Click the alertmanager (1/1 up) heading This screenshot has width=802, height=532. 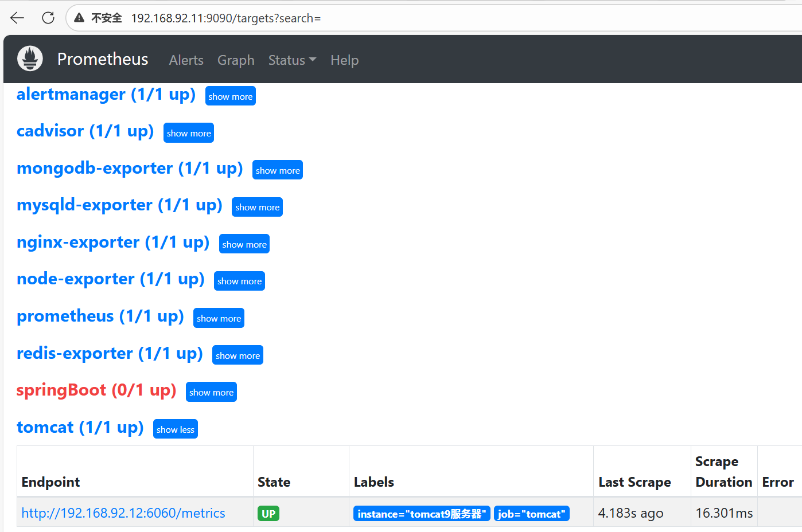(106, 95)
